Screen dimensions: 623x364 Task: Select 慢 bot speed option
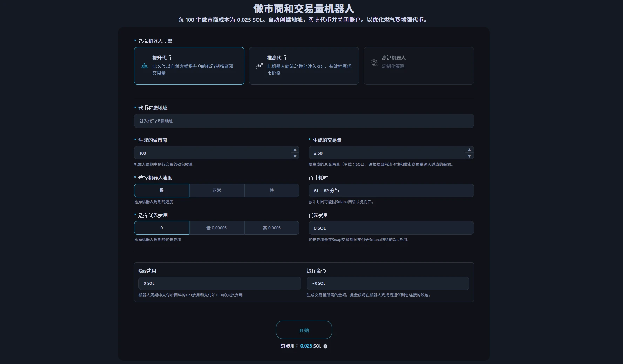(x=161, y=190)
